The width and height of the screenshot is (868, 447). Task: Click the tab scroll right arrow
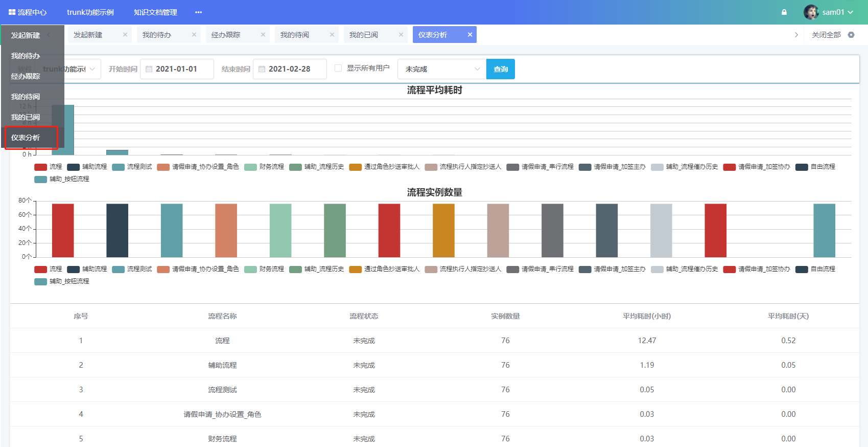[796, 35]
